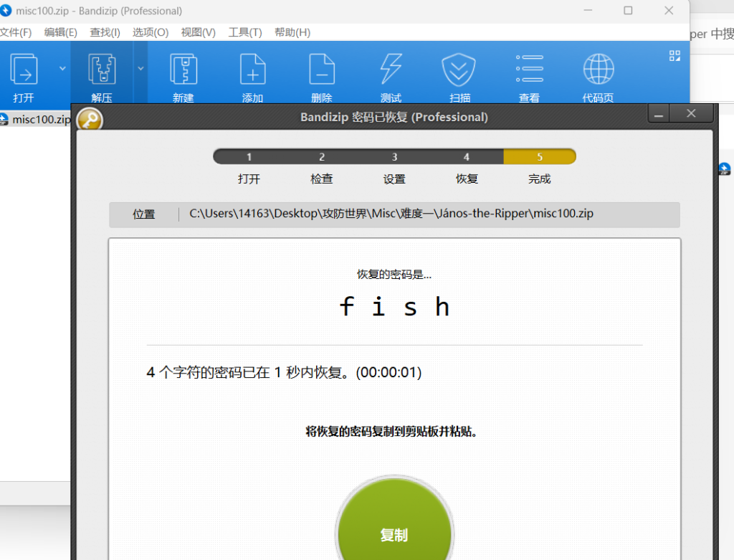Expand the dropdown arrow beside Extract

click(140, 68)
